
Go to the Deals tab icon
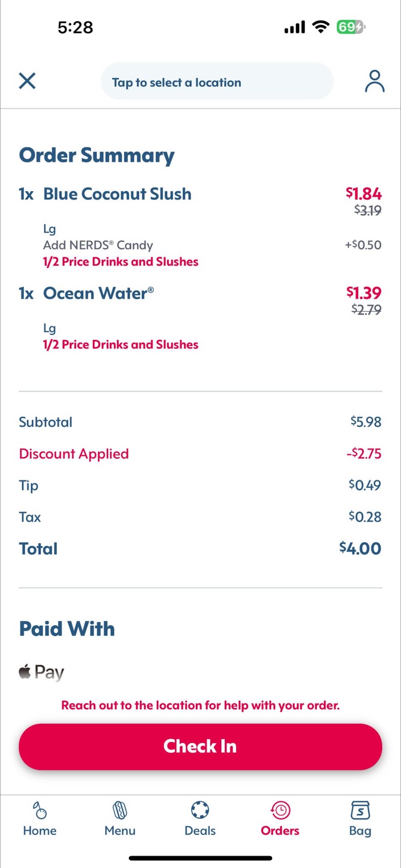[x=200, y=810]
